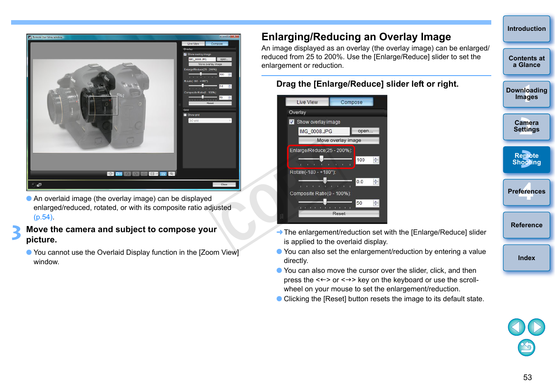Uncheck Show overlay image in enlarged Compose panel
This screenshot has width=555, height=392.
point(292,122)
